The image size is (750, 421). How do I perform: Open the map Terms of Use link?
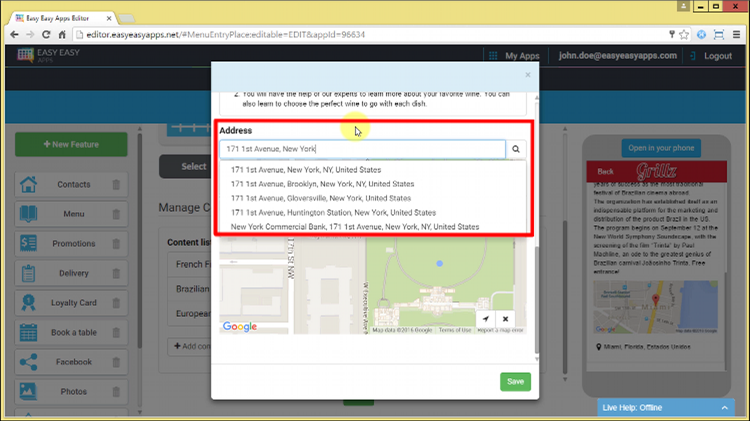tap(455, 330)
